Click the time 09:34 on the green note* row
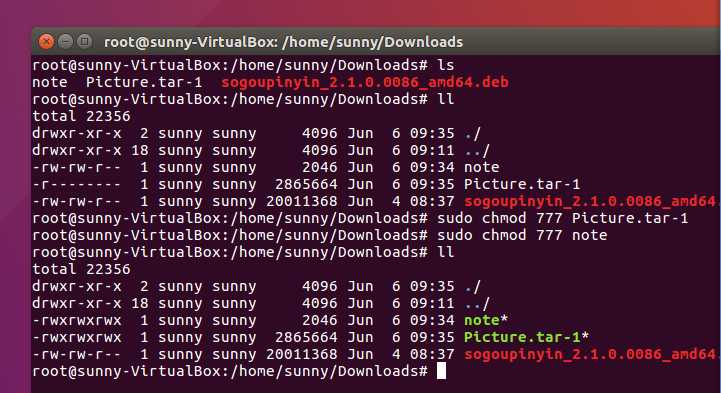The image size is (721, 393). [x=432, y=320]
